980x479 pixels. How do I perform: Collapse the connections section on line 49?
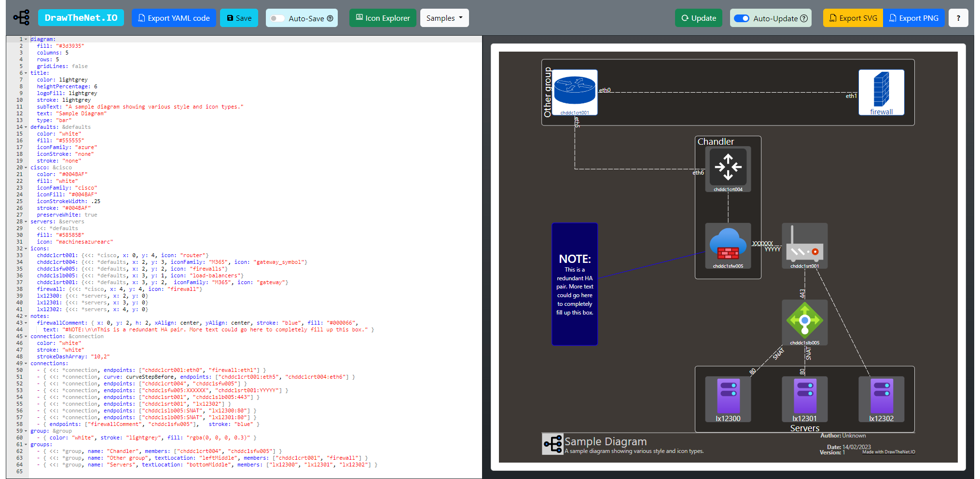26,363
